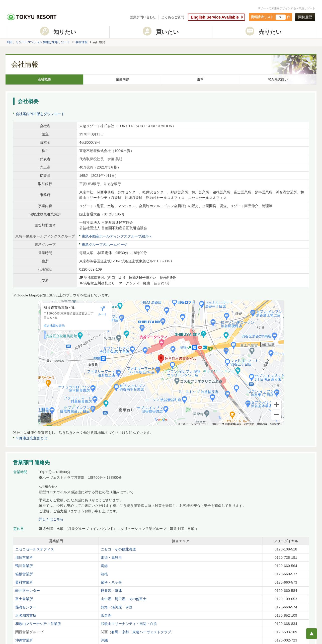Open 蓼科営業所 link

tap(24, 582)
